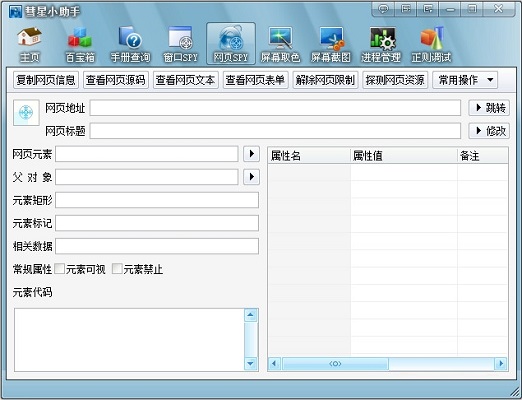The width and height of the screenshot is (522, 400).
Task: Open the 正则调试 regex debugger
Action: pos(431,44)
